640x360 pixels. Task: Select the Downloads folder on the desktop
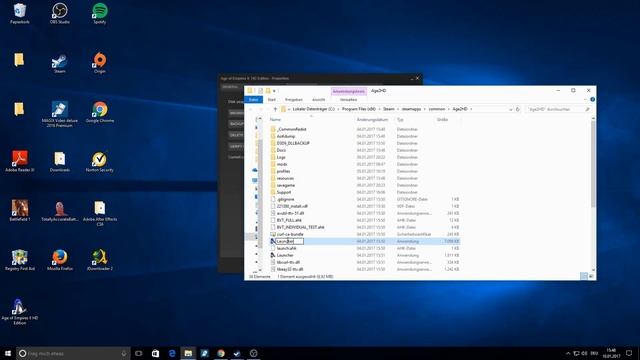click(60, 161)
